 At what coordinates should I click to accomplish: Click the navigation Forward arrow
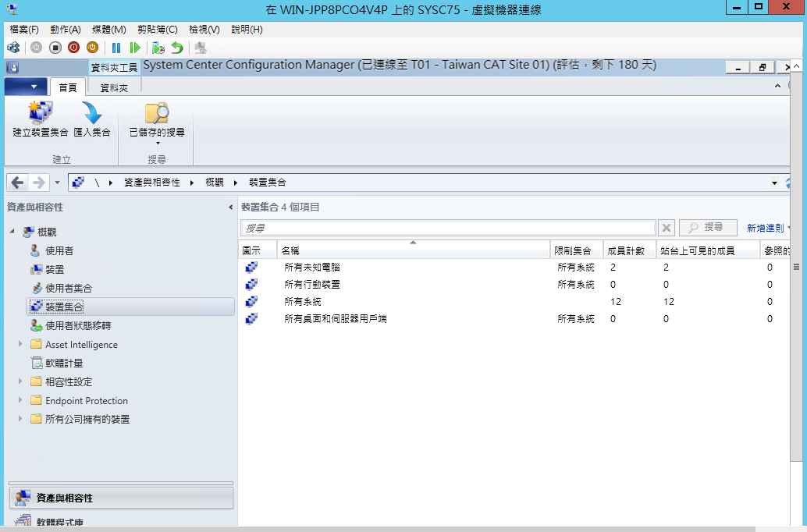point(38,182)
